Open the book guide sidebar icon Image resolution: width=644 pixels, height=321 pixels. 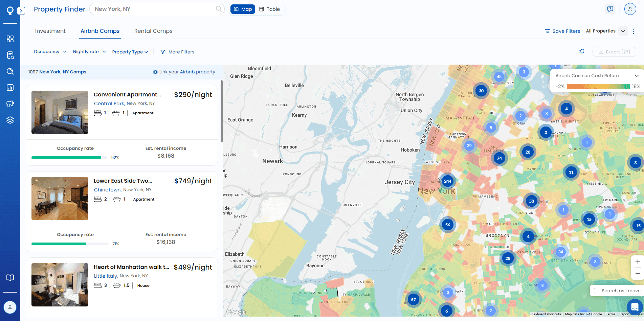[10, 278]
